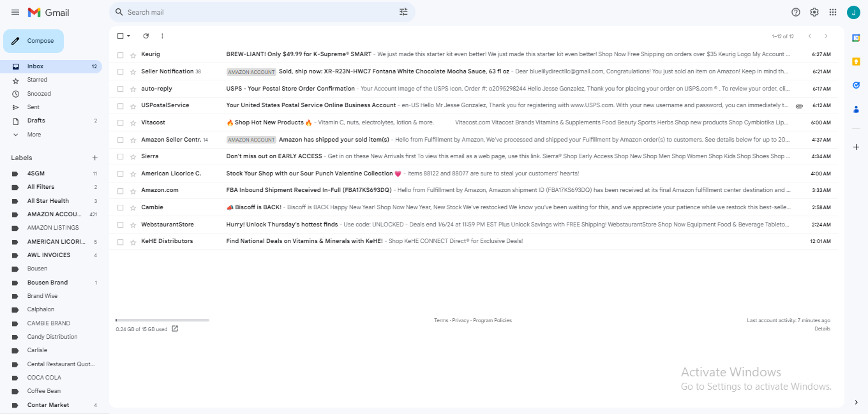Open Google apps grid
The width and height of the screenshot is (868, 414).
(833, 12)
